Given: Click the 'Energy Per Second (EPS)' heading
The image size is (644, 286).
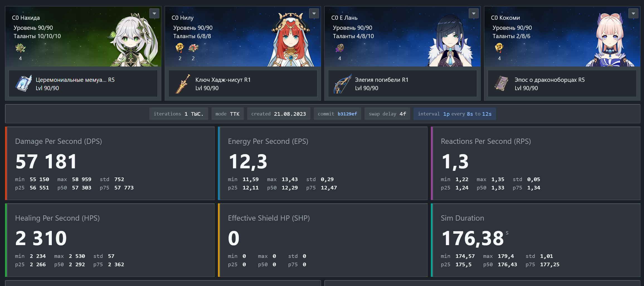Looking at the screenshot, I should pyautogui.click(x=268, y=141).
